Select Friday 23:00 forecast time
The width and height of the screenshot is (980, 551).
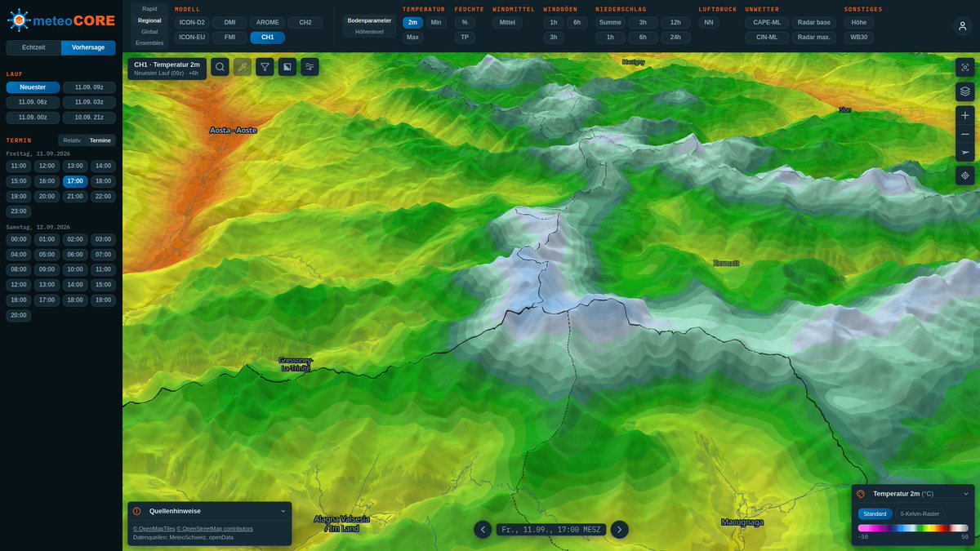pos(19,211)
